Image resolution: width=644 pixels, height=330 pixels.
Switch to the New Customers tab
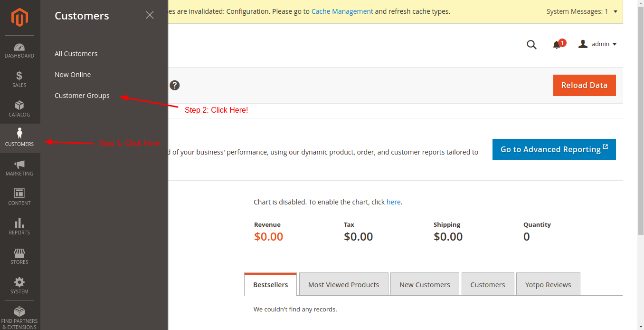point(425,284)
